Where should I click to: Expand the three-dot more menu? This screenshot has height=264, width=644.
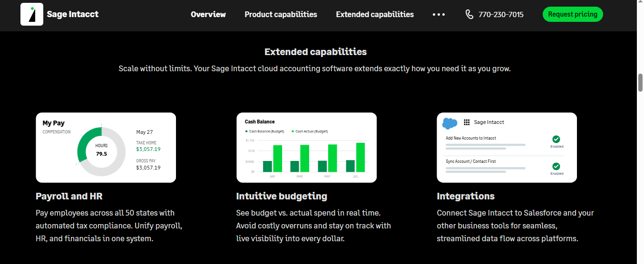pyautogui.click(x=439, y=14)
